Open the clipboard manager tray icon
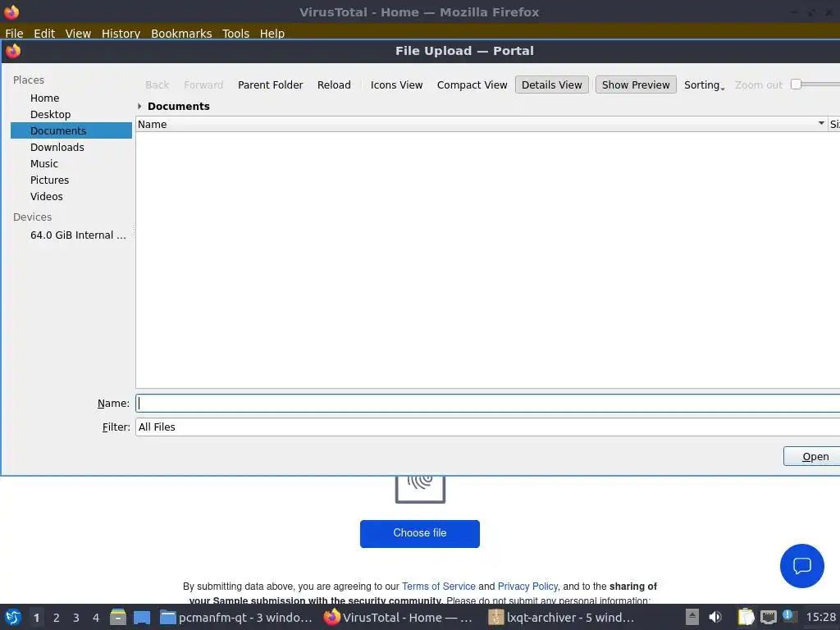840x630 pixels. [x=746, y=617]
